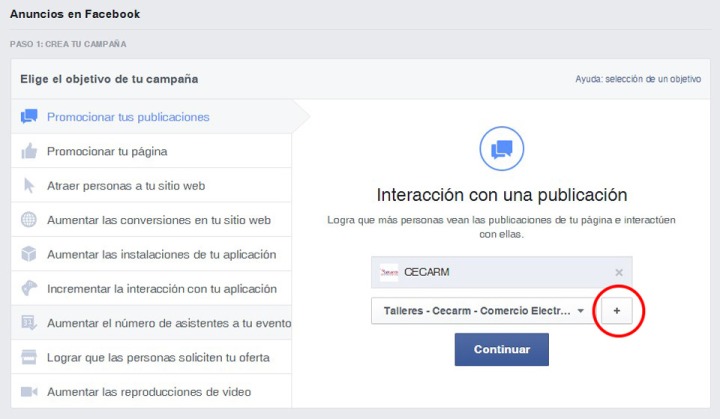Click the video camera icon for reproducciones de video

click(29, 392)
